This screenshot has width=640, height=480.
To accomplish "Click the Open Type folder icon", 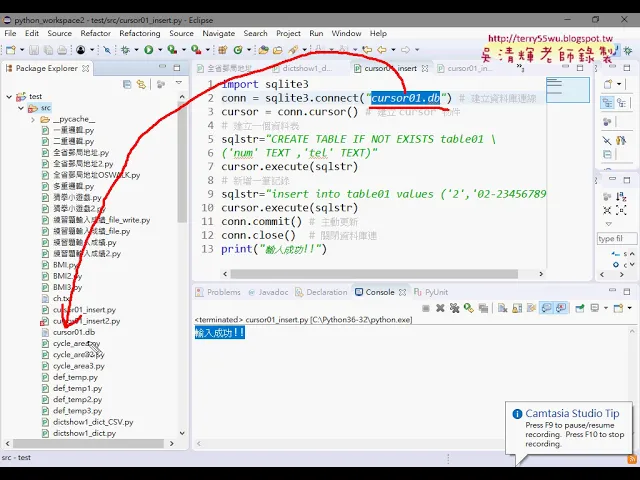I will (x=263, y=50).
